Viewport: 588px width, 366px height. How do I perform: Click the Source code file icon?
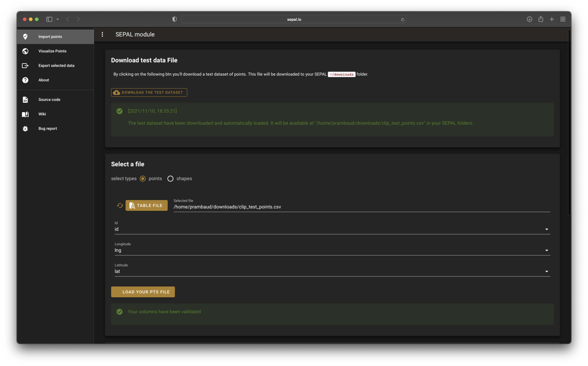click(25, 100)
